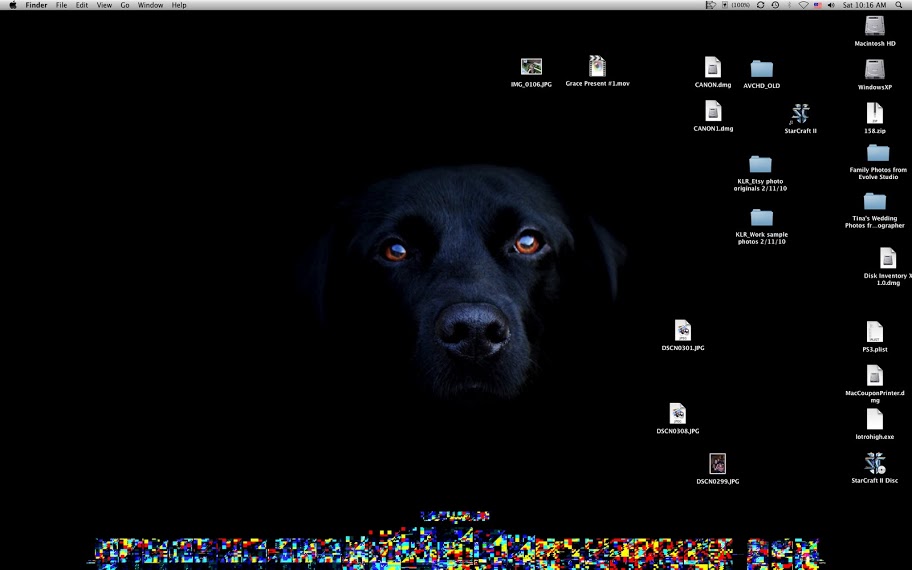Select the WindowsXP drive icon
The width and height of the screenshot is (912, 570).
pyautogui.click(x=875, y=69)
